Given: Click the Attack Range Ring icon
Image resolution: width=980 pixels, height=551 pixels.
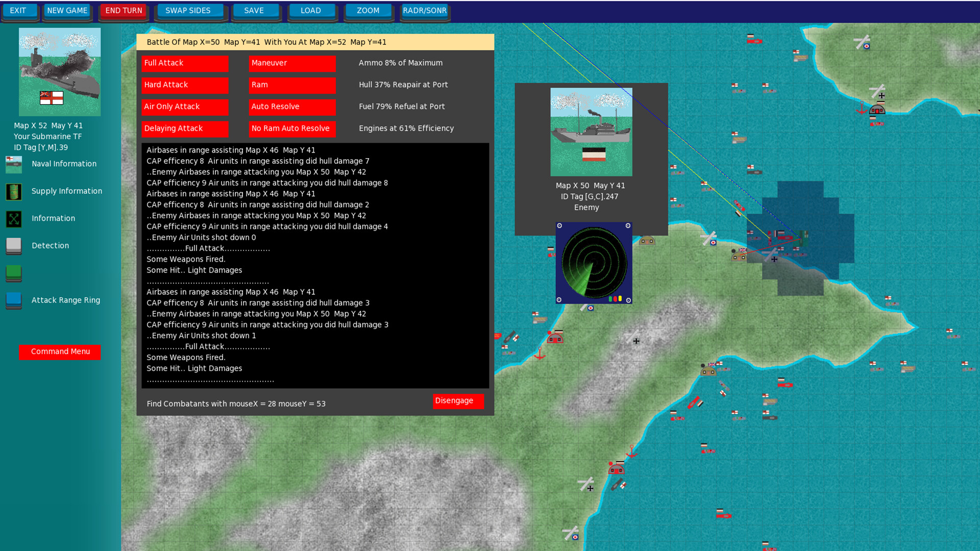Looking at the screenshot, I should 14,301.
